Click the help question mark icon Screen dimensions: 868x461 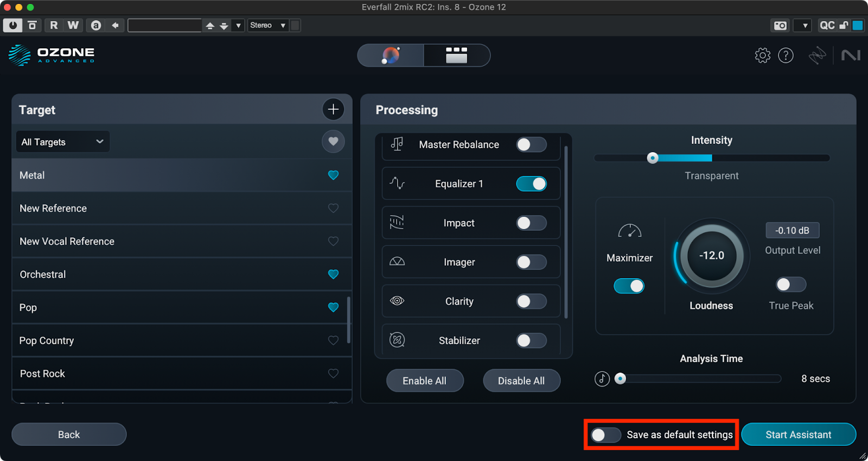[786, 55]
